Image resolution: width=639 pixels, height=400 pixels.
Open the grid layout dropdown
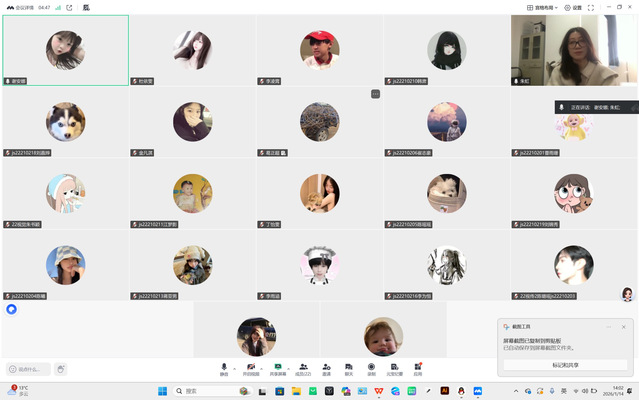point(542,7)
